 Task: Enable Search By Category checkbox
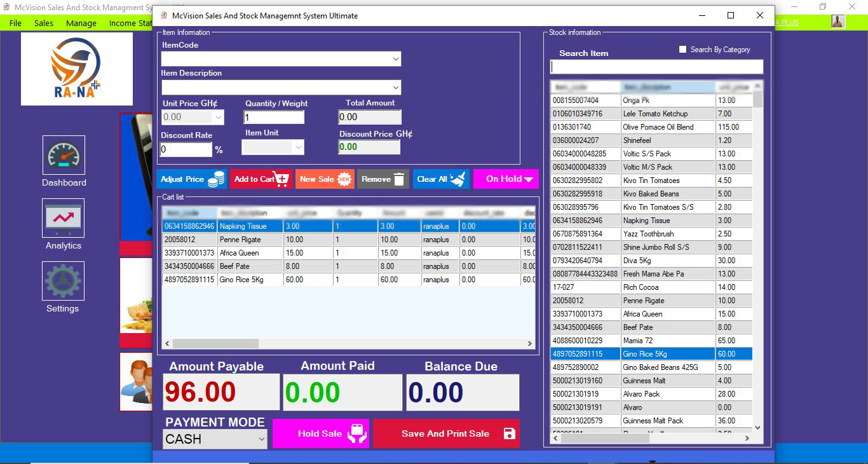[683, 50]
